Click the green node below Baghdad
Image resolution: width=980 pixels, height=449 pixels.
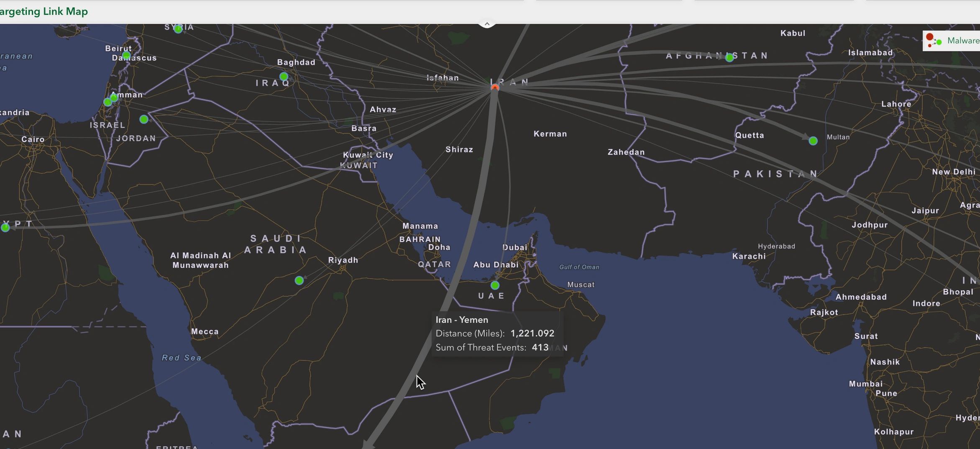pos(284,77)
